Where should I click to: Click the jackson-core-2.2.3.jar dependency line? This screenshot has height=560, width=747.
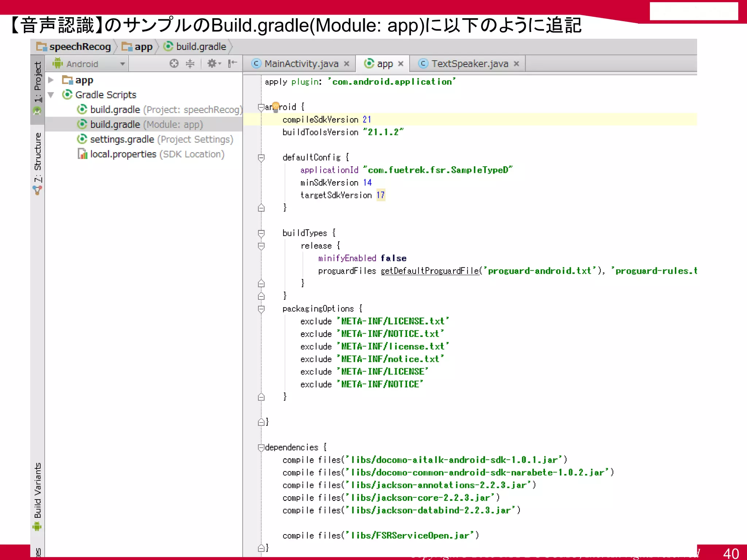pyautogui.click(x=391, y=498)
